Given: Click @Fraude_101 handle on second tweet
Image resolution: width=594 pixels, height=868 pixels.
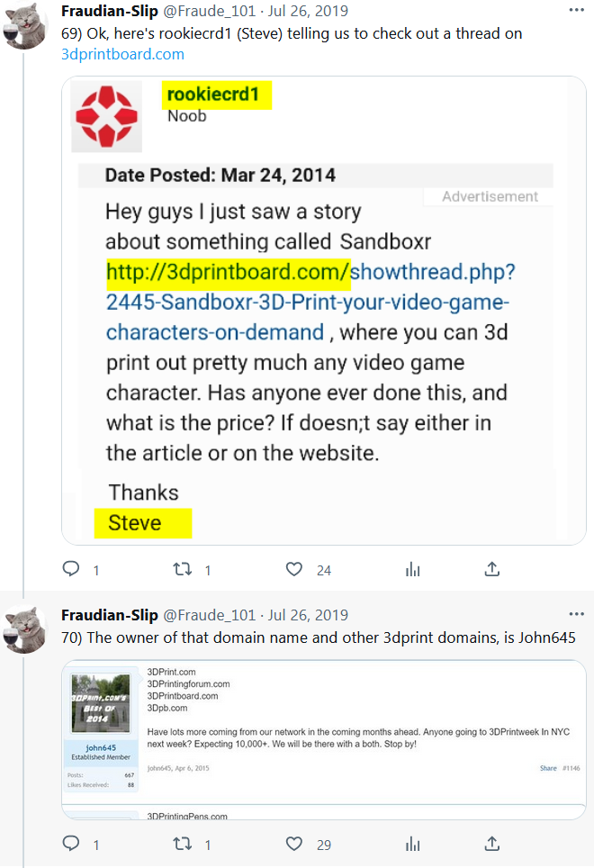Looking at the screenshot, I should click(209, 616).
